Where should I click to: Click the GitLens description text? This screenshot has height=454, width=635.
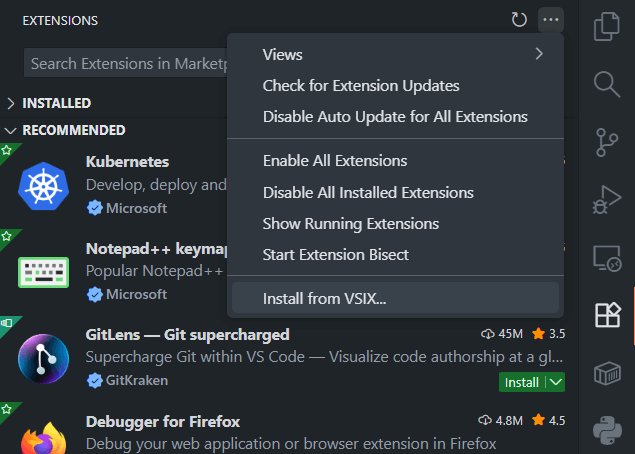(324, 357)
